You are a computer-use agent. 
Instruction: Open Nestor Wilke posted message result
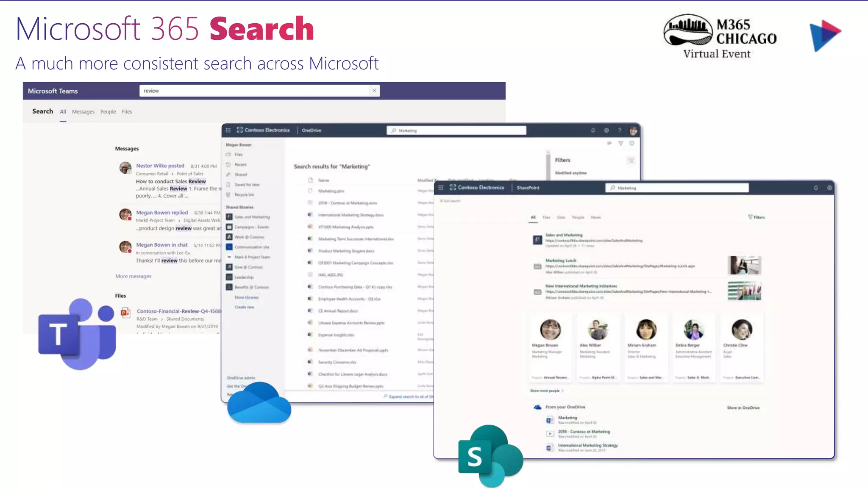[x=160, y=166]
